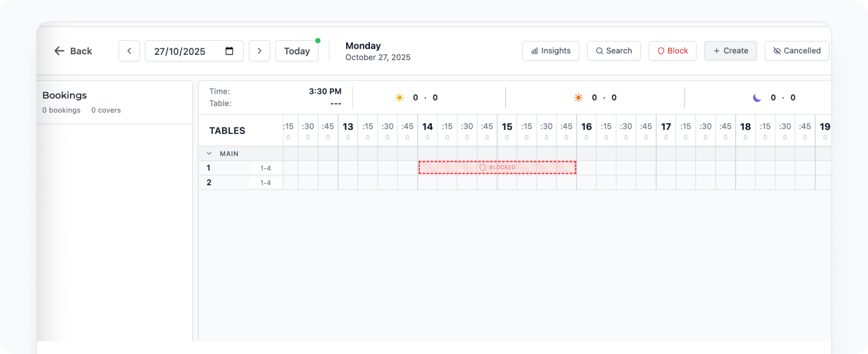This screenshot has width=868, height=354.
Task: Click Create to add a booking
Action: pyautogui.click(x=730, y=51)
